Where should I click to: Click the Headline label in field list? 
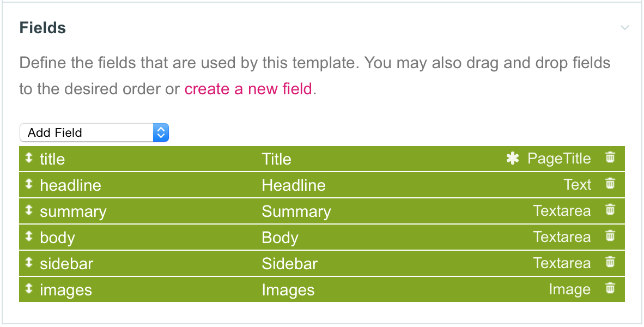coord(294,185)
